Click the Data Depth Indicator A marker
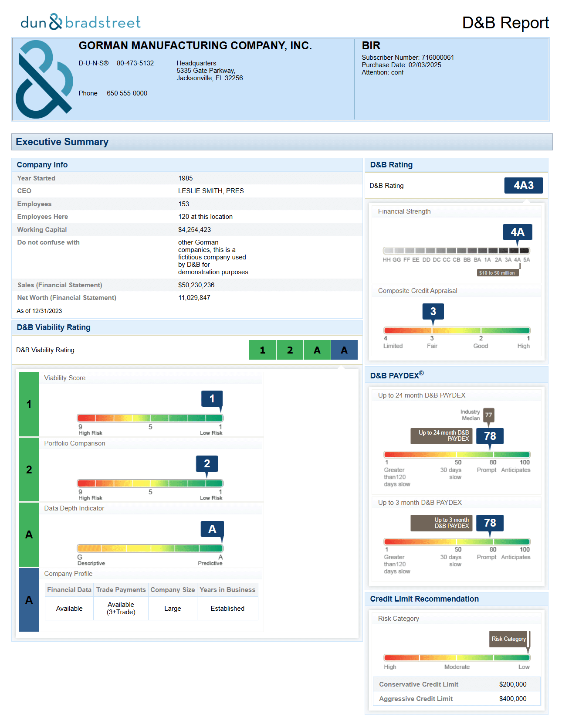This screenshot has width=562, height=728. (212, 529)
